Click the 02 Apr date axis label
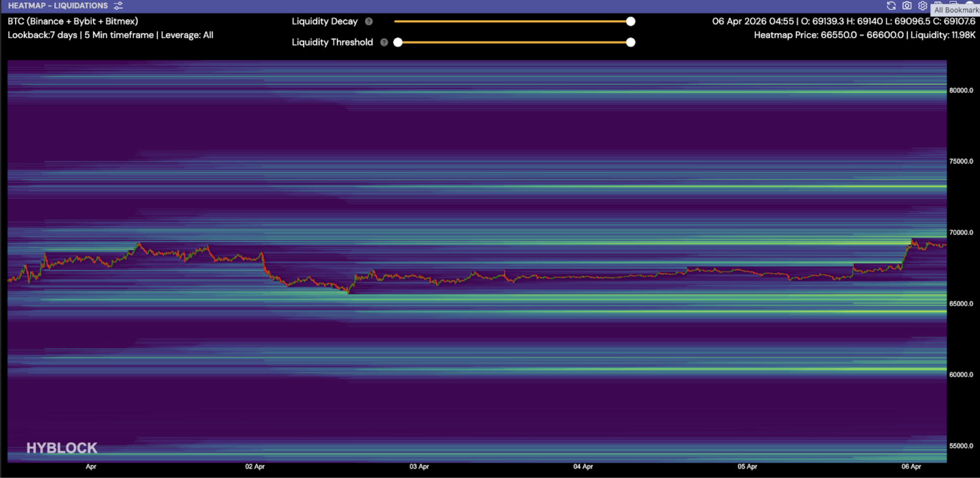This screenshot has height=478, width=980. [255, 467]
